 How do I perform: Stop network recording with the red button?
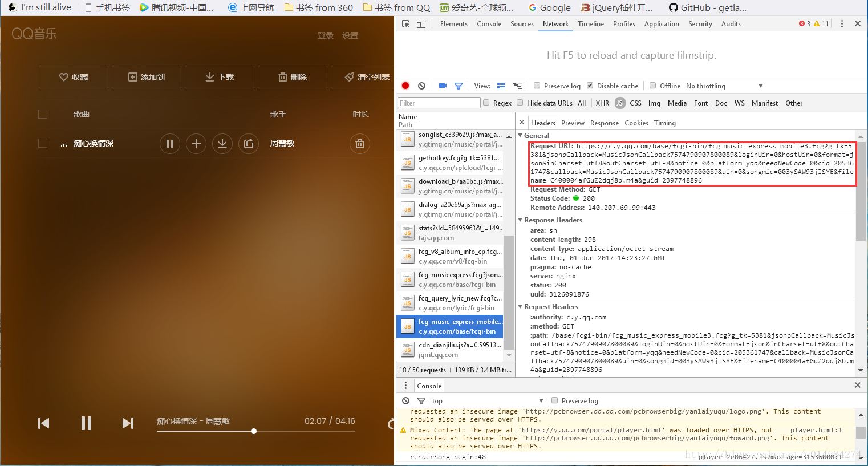coord(405,86)
